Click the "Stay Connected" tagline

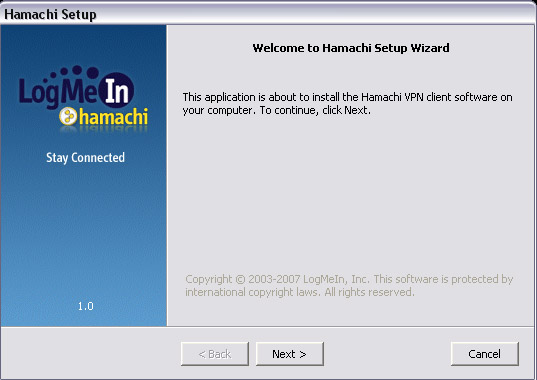point(85,158)
